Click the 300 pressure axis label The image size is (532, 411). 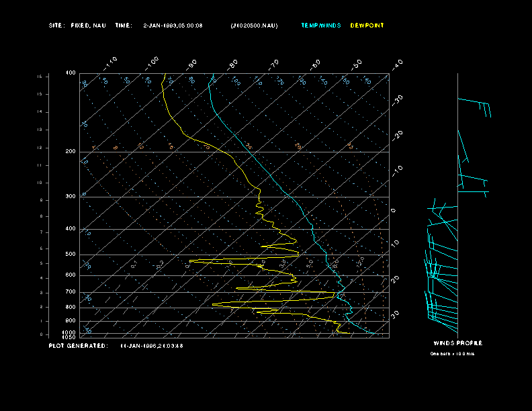click(71, 197)
